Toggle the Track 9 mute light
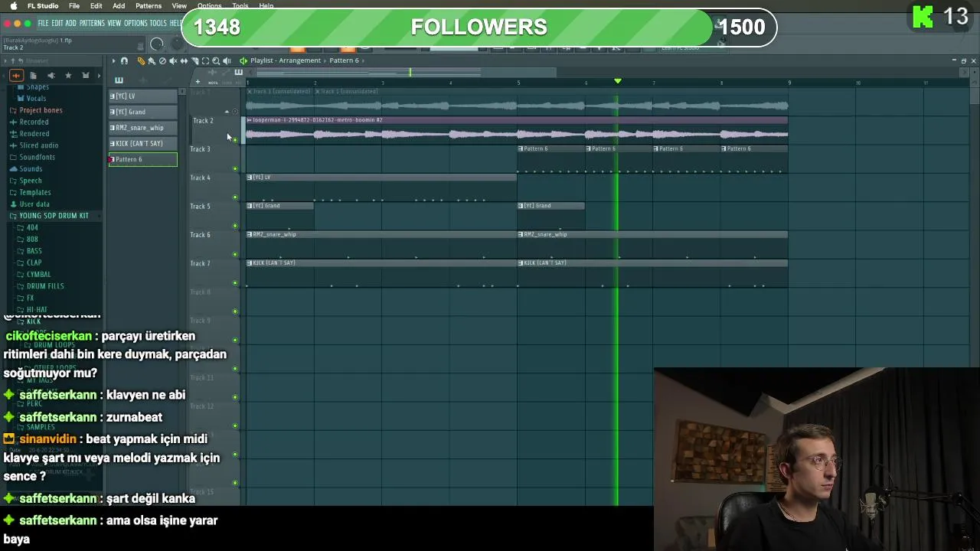Viewport: 980px width, 551px height. pos(235,340)
